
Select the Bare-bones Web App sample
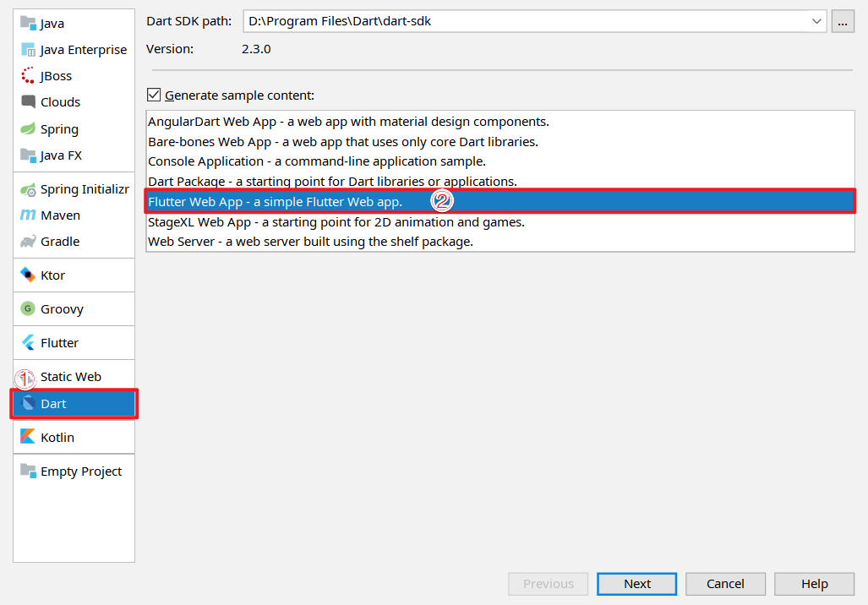500,142
